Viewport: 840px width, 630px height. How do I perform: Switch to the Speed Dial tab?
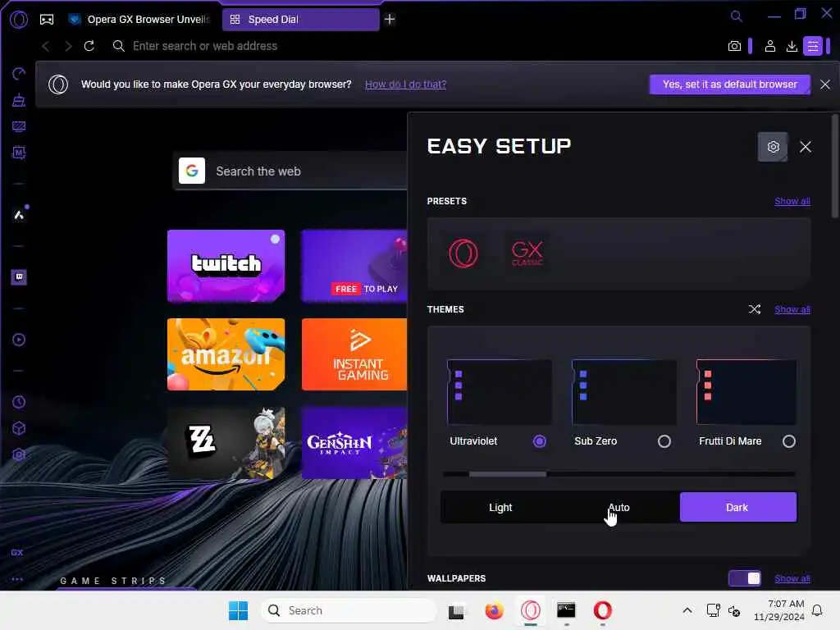click(x=300, y=20)
